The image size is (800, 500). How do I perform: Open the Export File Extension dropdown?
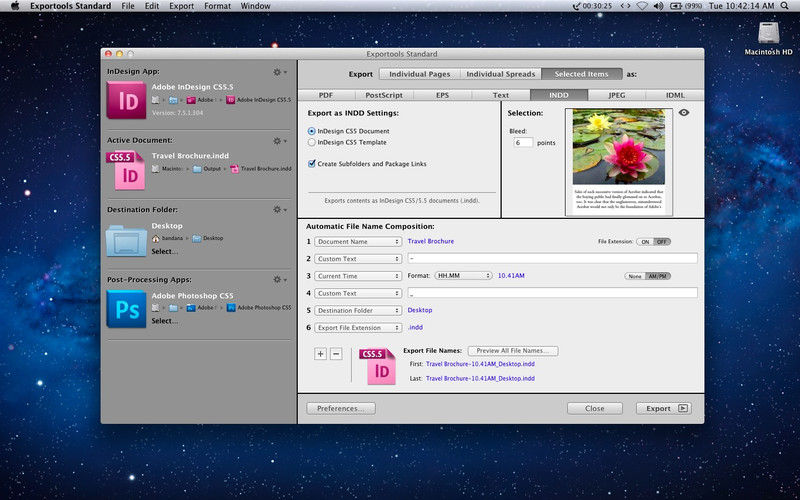[x=358, y=328]
